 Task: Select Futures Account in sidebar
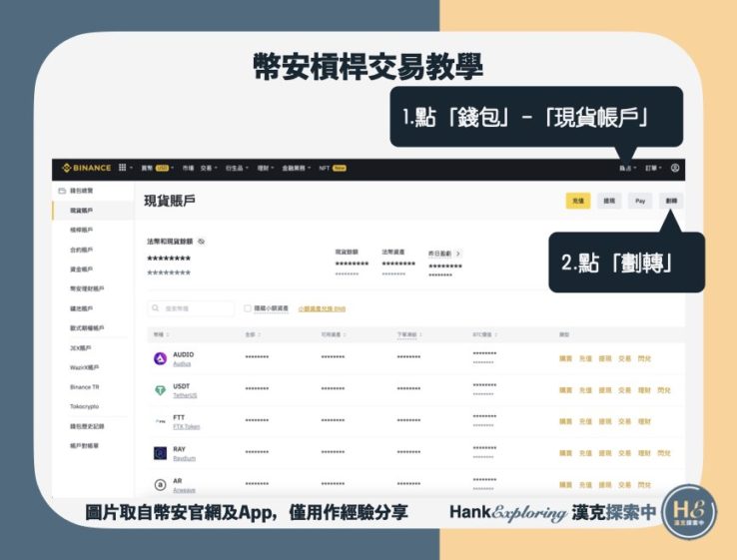pos(81,250)
